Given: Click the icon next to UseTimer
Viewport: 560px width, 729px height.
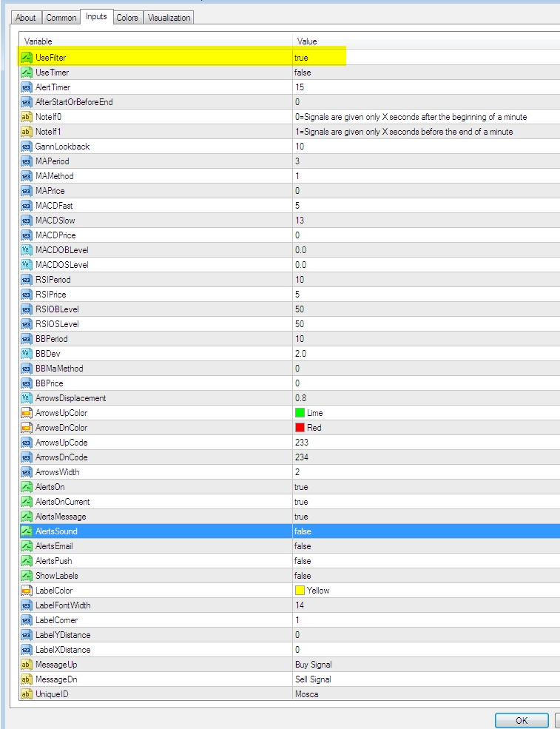Looking at the screenshot, I should (x=27, y=73).
